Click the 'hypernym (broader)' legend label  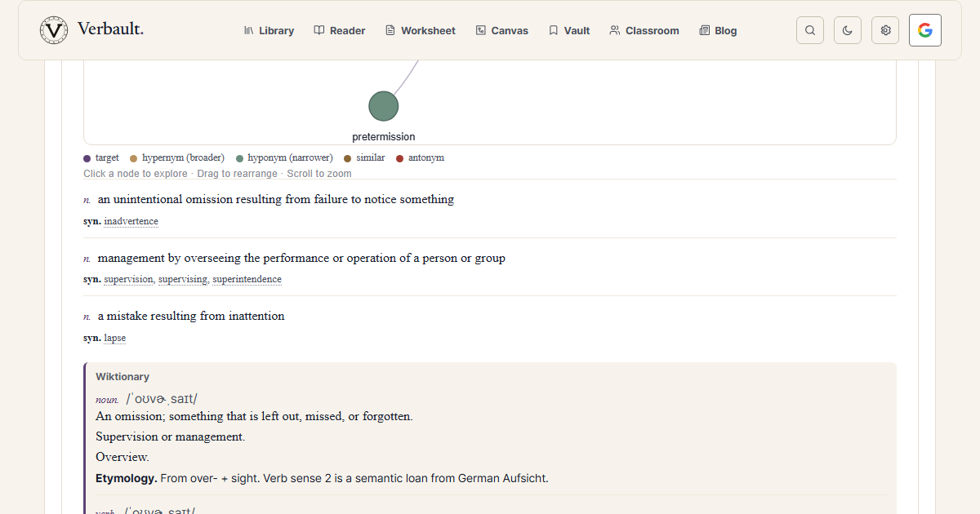[183, 158]
